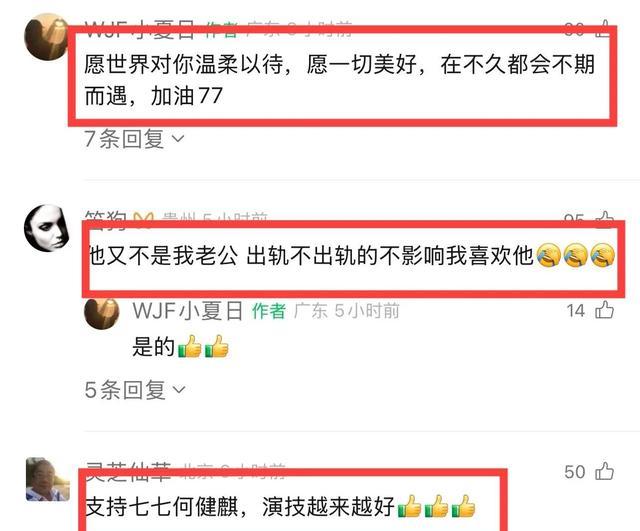Like the top comment wishing 加油77

pos(605,27)
